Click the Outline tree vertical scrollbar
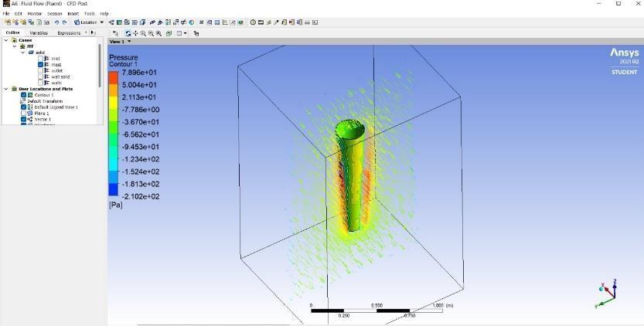The width and height of the screenshot is (644, 326). pos(100,66)
